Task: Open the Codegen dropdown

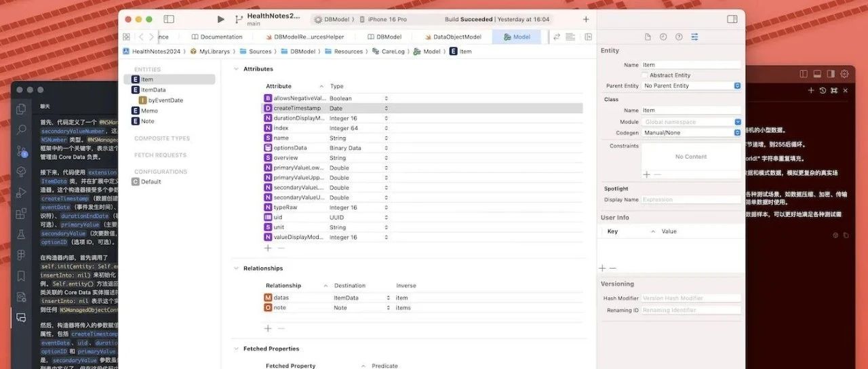Action: pyautogui.click(x=691, y=132)
